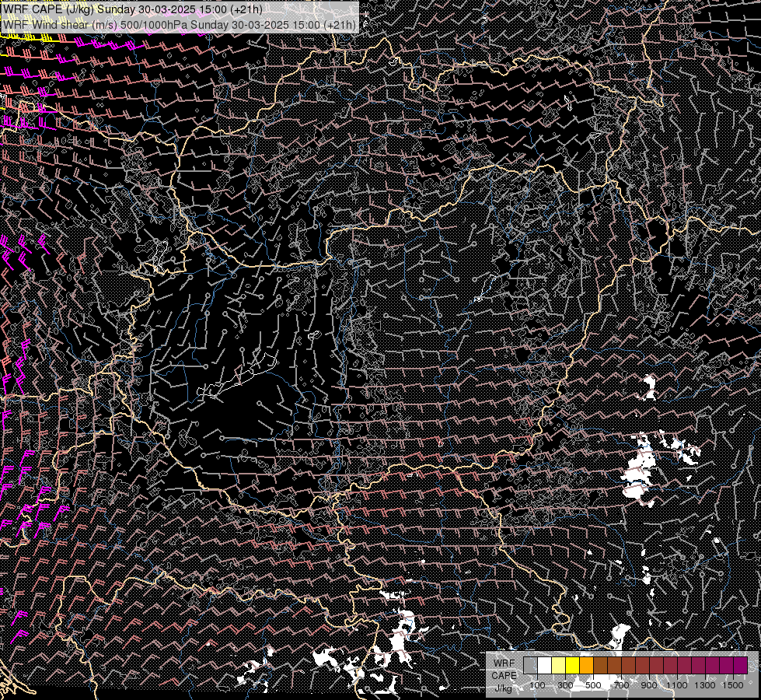Click the 1300 legend value label
The image size is (761, 700).
[705, 685]
